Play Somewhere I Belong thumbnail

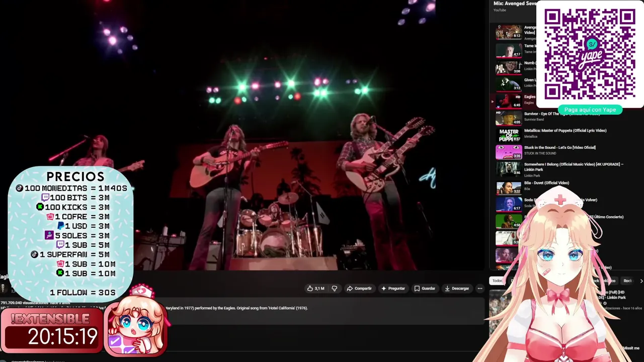(509, 168)
